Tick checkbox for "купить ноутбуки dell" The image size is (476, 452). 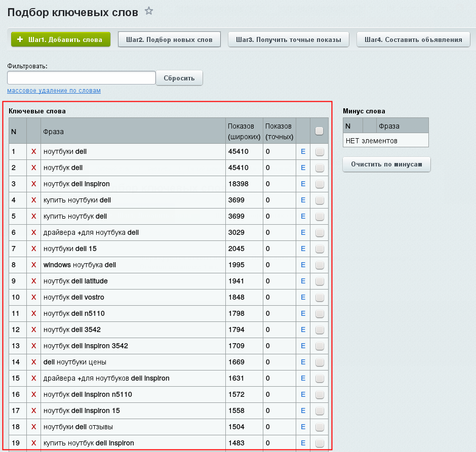click(320, 200)
